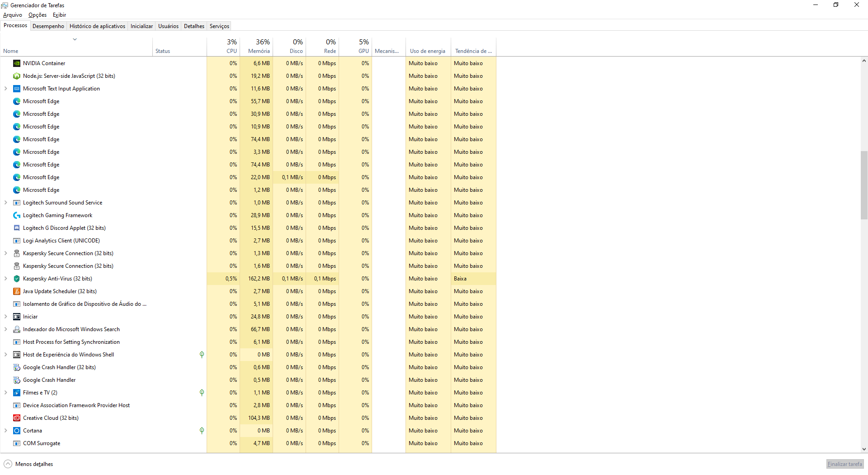Viewport: 868px width, 475px height.
Task: Expand the Cortana process group
Action: click(x=5, y=431)
